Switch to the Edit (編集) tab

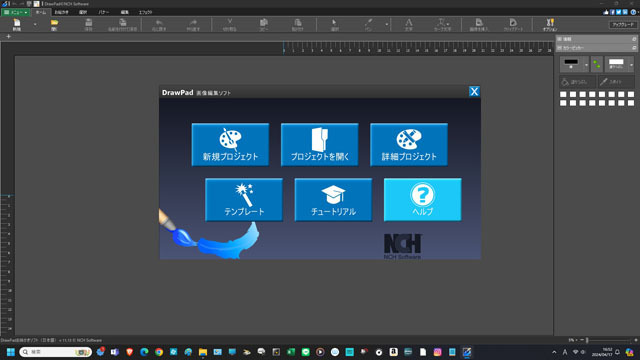pyautogui.click(x=124, y=12)
